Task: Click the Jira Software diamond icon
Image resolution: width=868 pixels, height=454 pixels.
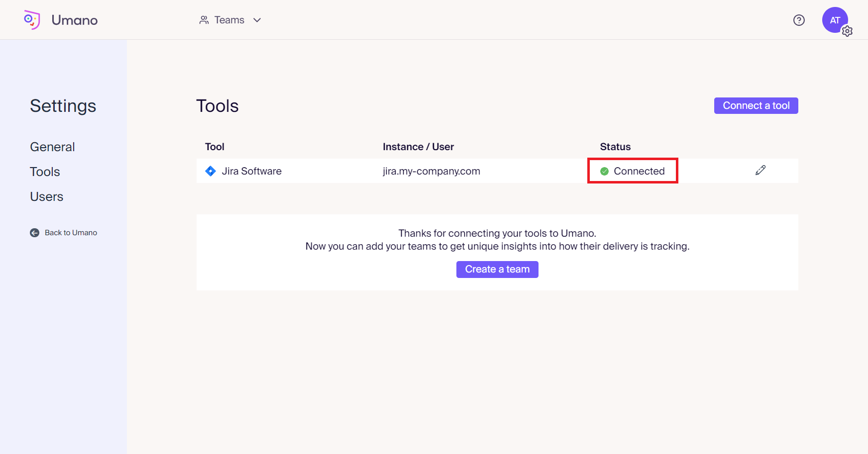Action: tap(211, 171)
